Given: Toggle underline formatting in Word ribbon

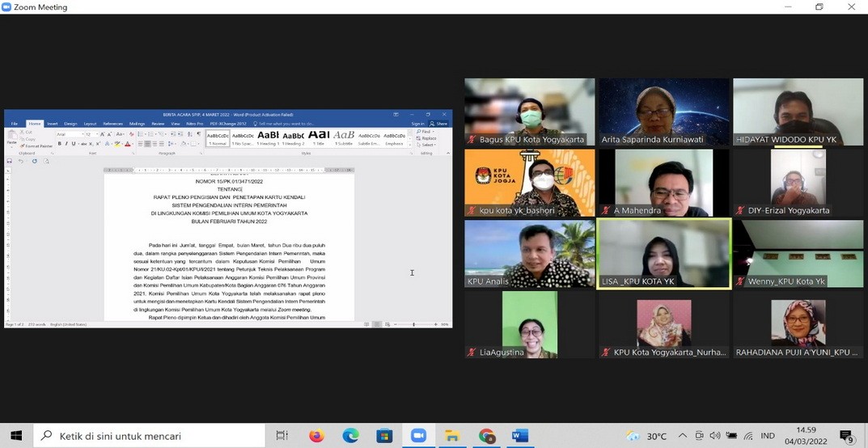Looking at the screenshot, I should pyautogui.click(x=73, y=144).
